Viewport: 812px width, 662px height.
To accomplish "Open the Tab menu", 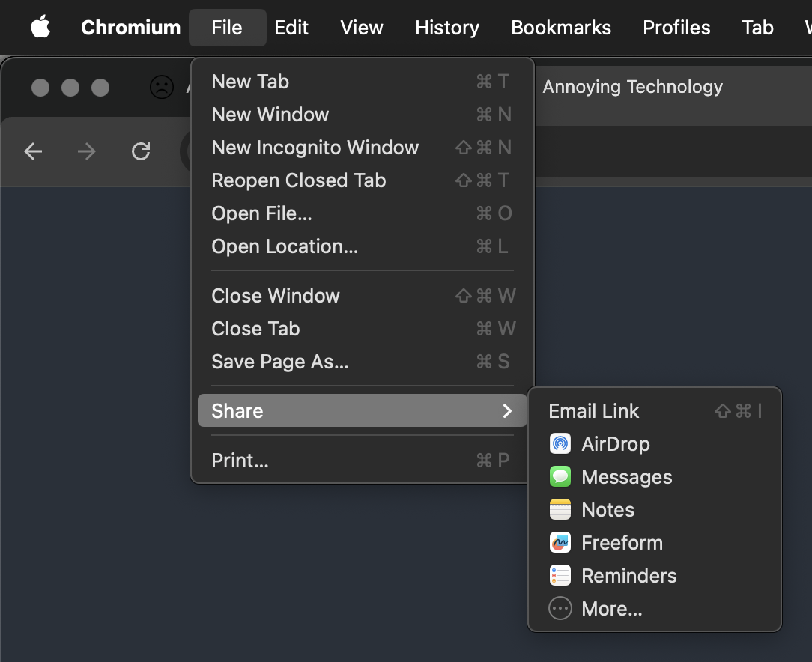I will (x=757, y=28).
